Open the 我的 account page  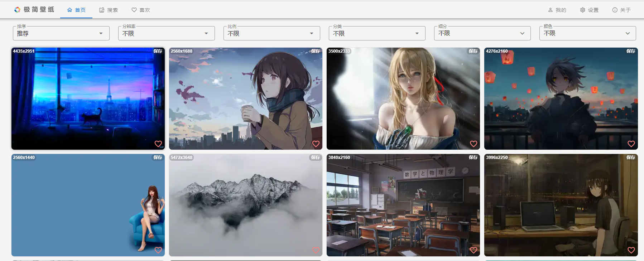coord(557,10)
